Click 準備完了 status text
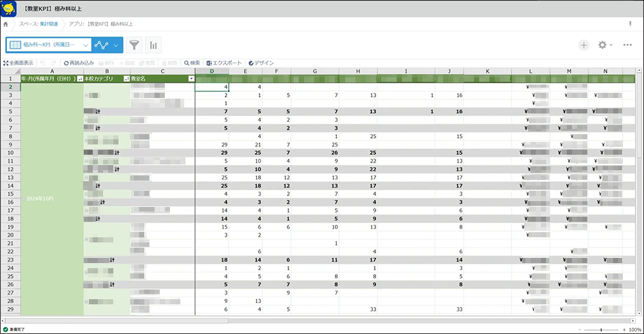This screenshot has height=334, width=644. [18, 329]
